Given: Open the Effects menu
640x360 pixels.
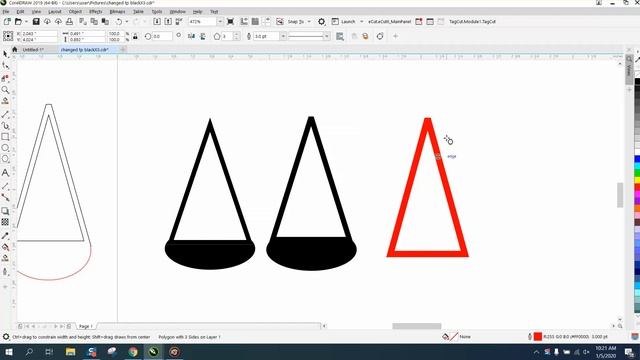Looking at the screenshot, I should [x=96, y=12].
